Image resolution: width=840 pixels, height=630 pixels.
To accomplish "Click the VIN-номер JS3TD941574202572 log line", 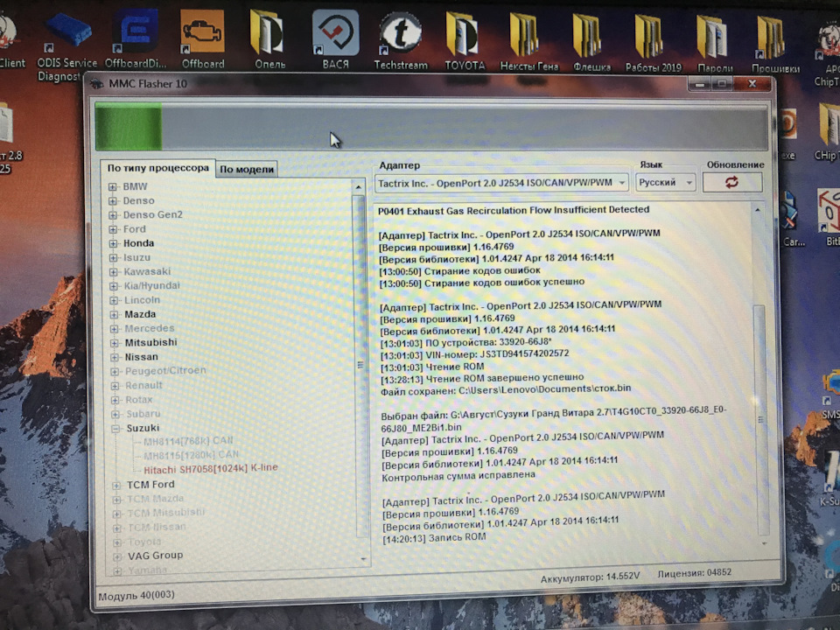I will 474,354.
